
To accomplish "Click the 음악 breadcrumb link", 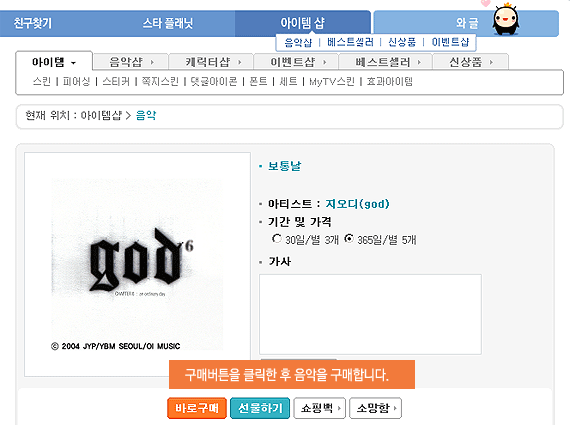I will 146,115.
